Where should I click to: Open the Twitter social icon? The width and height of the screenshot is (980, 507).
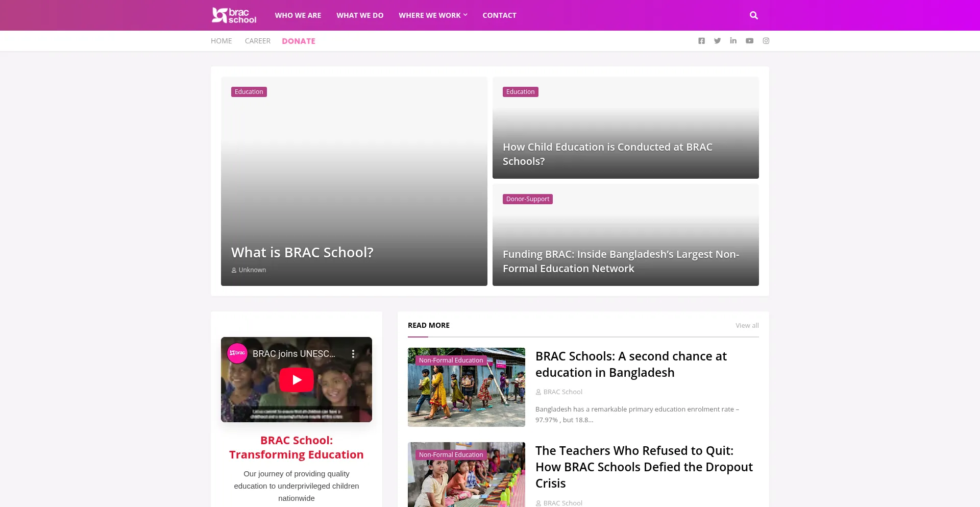click(717, 41)
